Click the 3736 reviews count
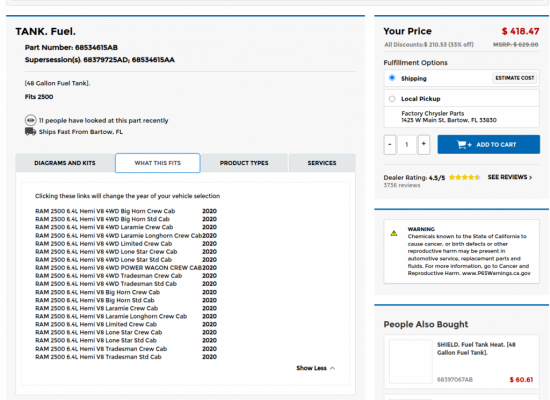Screen dimensions: 550x400 click(402, 185)
